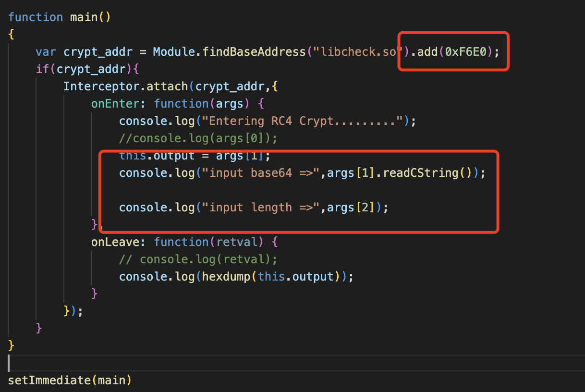Click the main function name in declaration
This screenshot has width=585, height=392.
(84, 17)
